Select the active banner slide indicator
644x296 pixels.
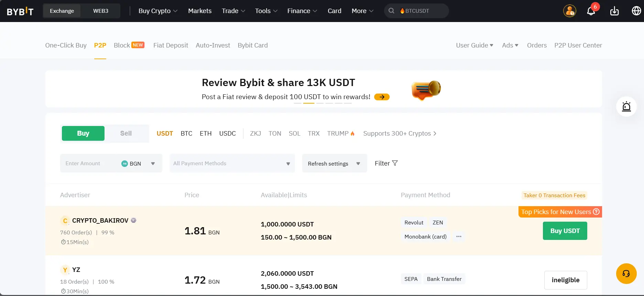tap(309, 103)
